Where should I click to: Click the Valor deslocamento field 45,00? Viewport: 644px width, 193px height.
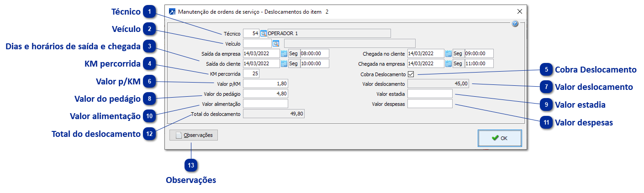(438, 83)
